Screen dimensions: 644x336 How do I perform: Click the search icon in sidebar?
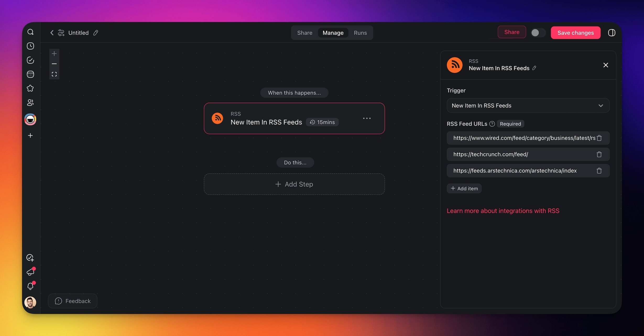[x=30, y=32]
